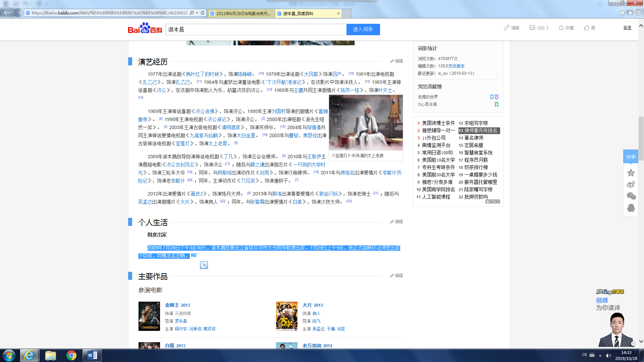Click the 游本昌 search input field

(x=256, y=29)
